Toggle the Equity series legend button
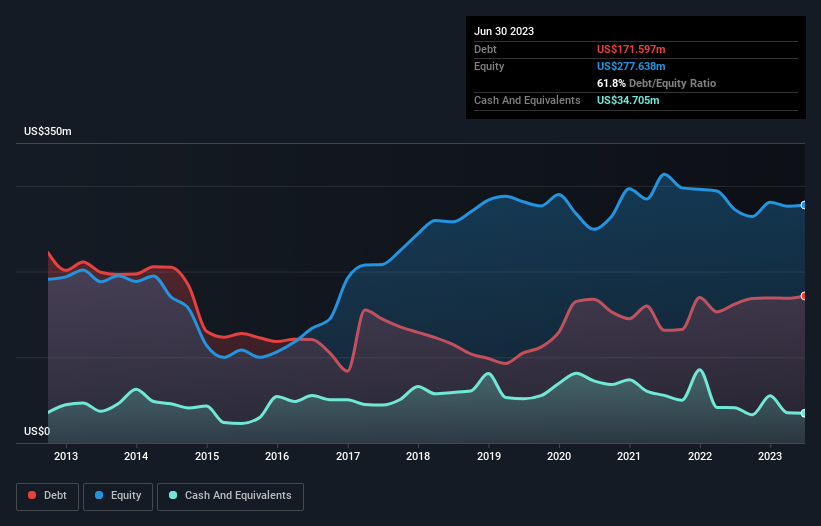The width and height of the screenshot is (821, 526). coord(118,496)
